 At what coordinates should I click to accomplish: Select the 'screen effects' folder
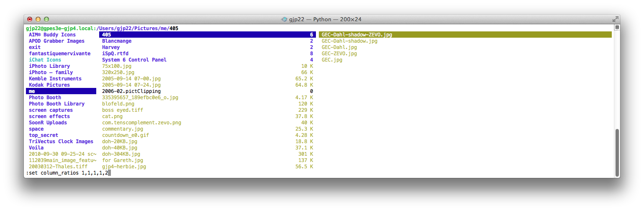[x=49, y=116]
